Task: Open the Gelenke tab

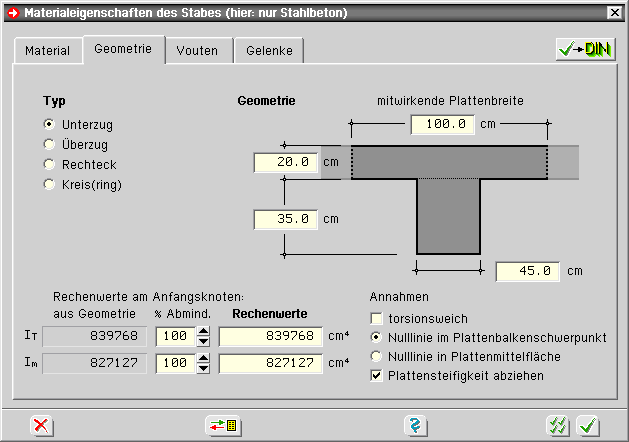Action: [268, 51]
